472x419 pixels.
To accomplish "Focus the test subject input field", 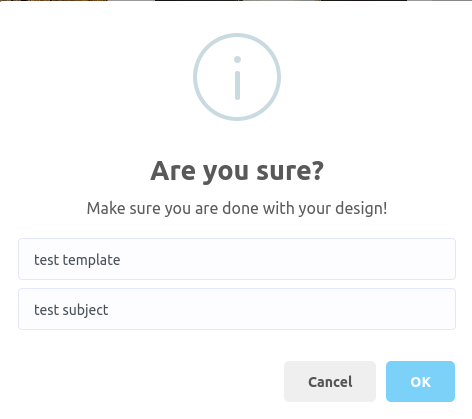I will click(237, 309).
